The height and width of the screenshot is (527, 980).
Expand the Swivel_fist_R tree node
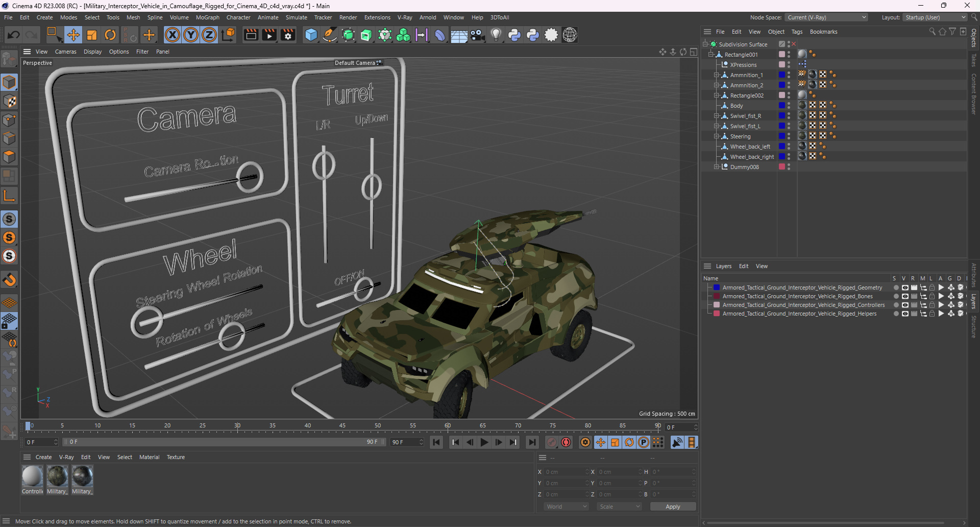(x=717, y=116)
